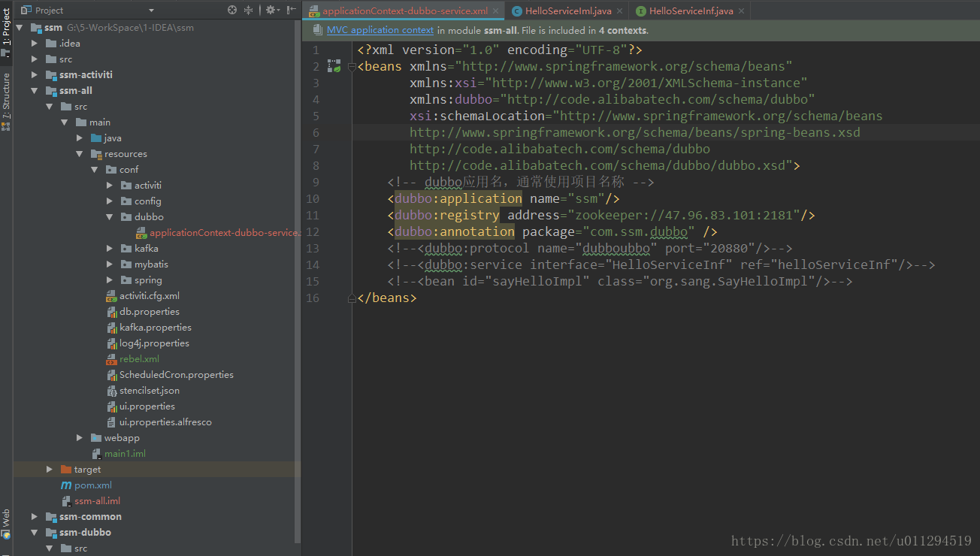Click the ssm-dubbo module folder icon

point(51,533)
